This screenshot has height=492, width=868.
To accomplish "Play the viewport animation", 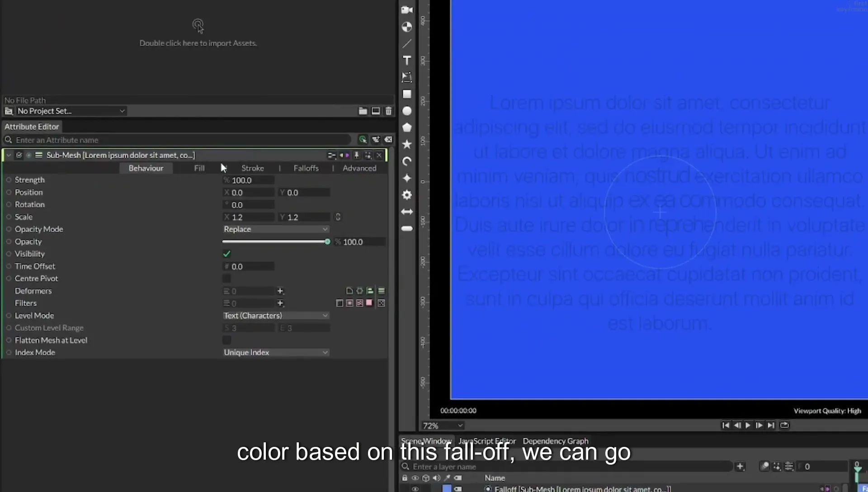I will pos(748,425).
